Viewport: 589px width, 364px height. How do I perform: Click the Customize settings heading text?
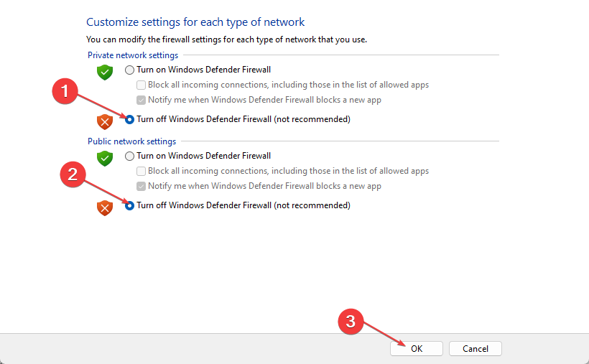tap(195, 22)
